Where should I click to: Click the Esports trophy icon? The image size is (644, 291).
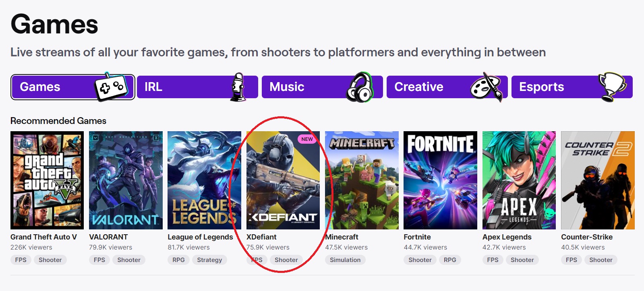click(612, 87)
